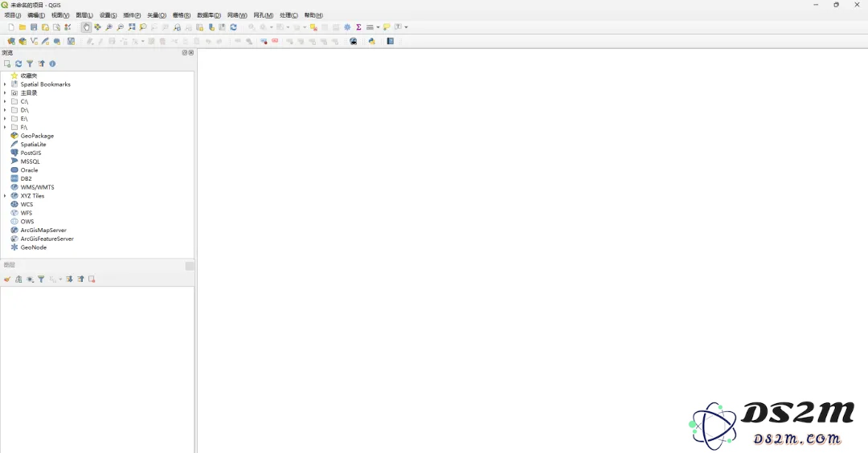This screenshot has height=453, width=868.
Task: Click the New Shapefile Layer icon
Action: [x=34, y=42]
